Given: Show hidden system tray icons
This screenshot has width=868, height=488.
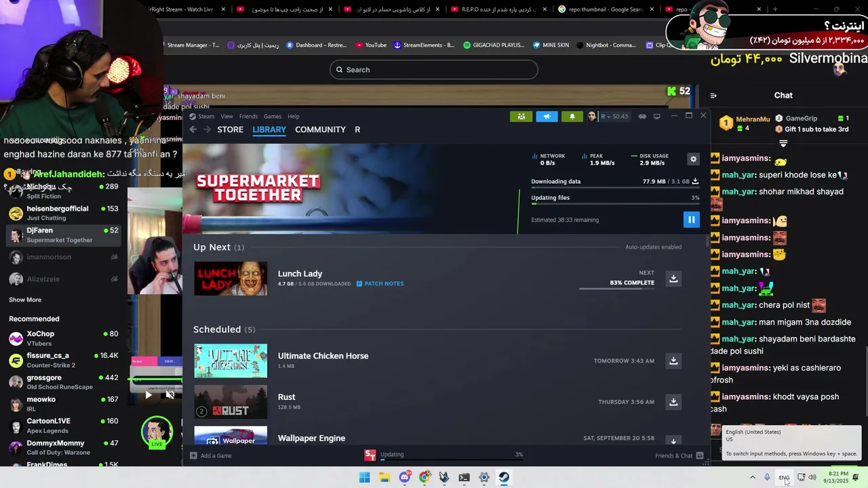Looking at the screenshot, I should tap(752, 477).
